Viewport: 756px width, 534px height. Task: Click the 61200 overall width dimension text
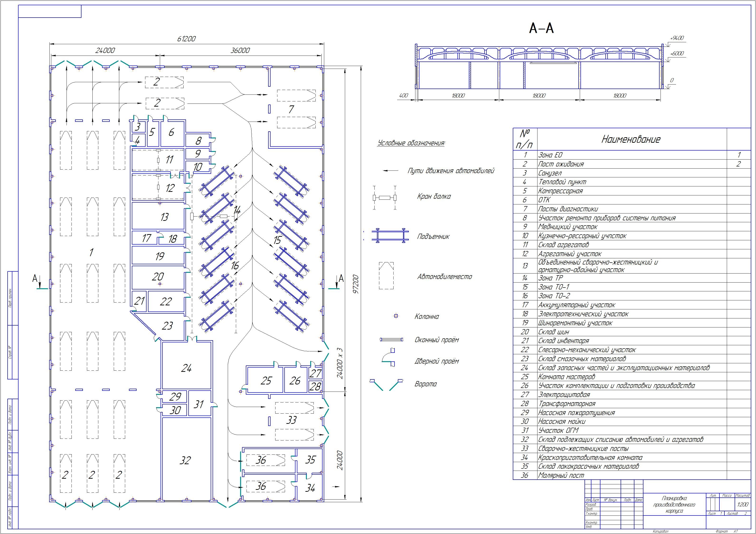186,38
